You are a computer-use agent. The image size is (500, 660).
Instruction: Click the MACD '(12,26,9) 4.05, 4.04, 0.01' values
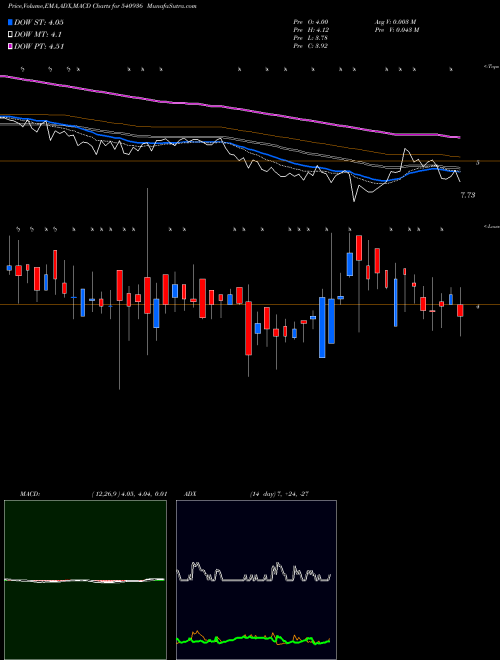coord(129,494)
